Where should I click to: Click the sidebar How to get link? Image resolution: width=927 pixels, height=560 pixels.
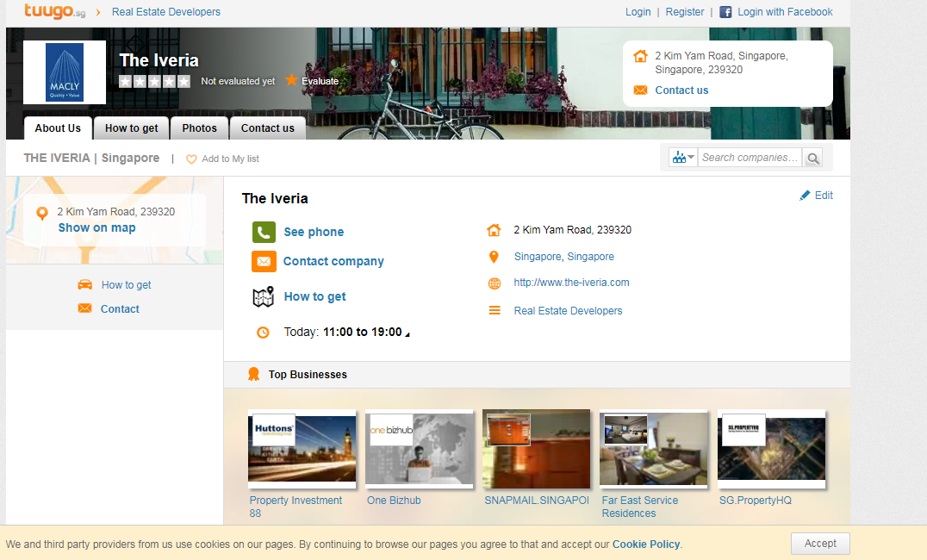126,285
